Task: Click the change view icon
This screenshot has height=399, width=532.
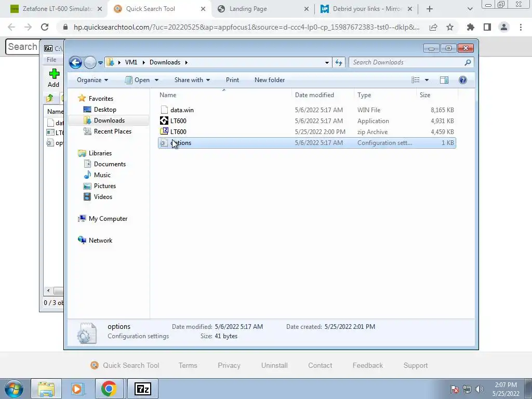Action: click(x=415, y=80)
